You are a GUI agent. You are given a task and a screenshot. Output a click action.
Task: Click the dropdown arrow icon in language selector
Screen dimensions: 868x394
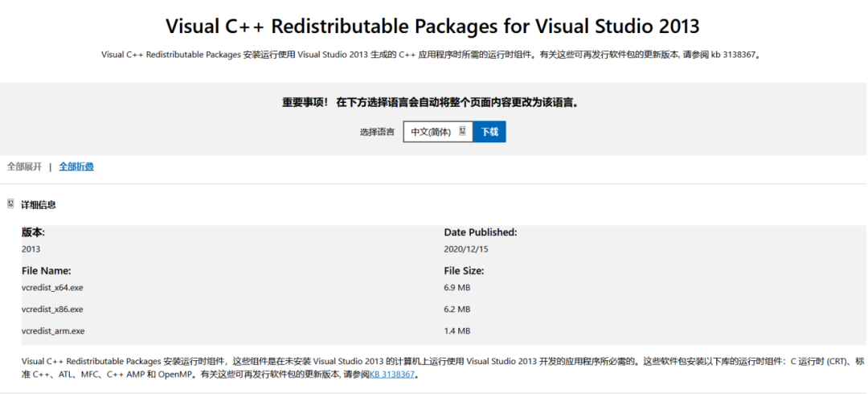pos(463,131)
